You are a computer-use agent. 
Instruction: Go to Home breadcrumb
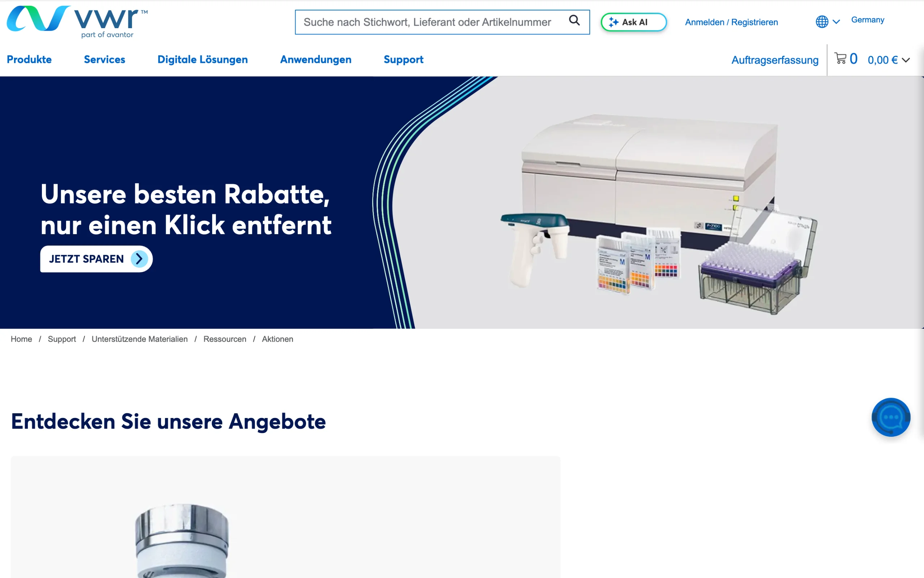(21, 339)
